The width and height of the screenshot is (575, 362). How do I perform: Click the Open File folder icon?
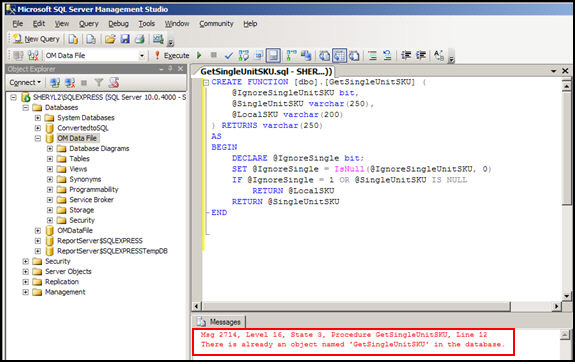pyautogui.click(x=110, y=39)
